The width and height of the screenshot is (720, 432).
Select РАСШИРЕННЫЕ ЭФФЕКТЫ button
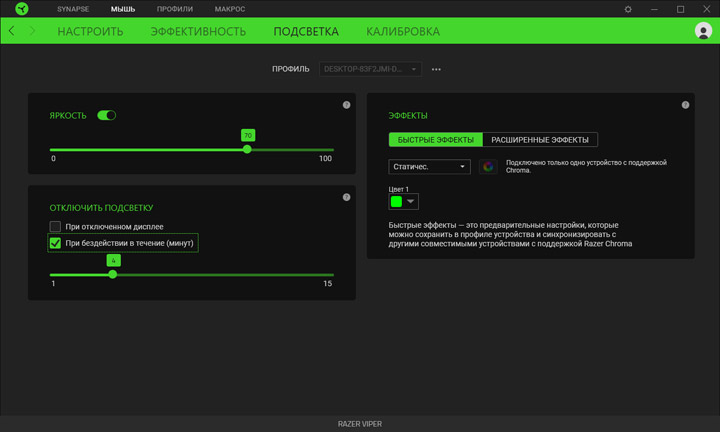(540, 140)
